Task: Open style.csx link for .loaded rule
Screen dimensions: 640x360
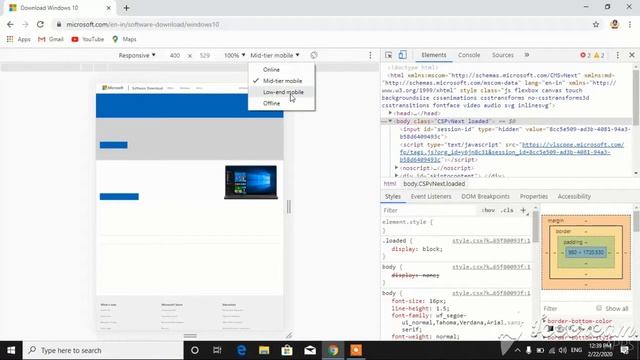Action: (x=491, y=241)
